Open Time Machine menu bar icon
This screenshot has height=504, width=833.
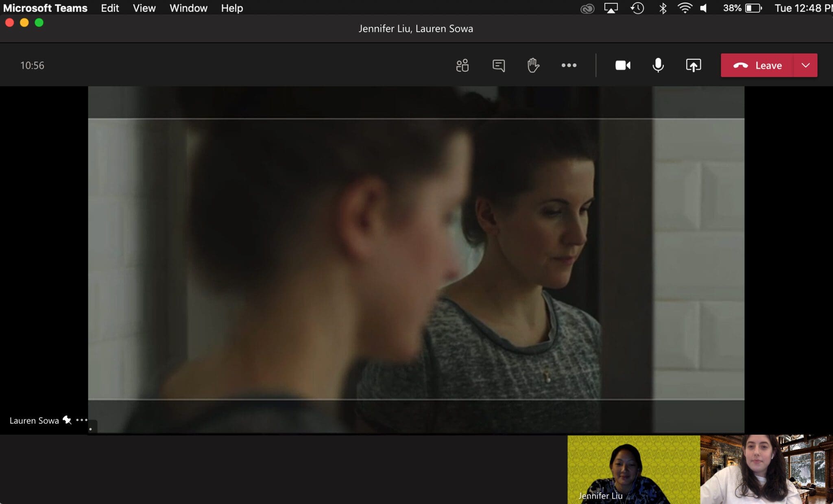click(x=637, y=8)
